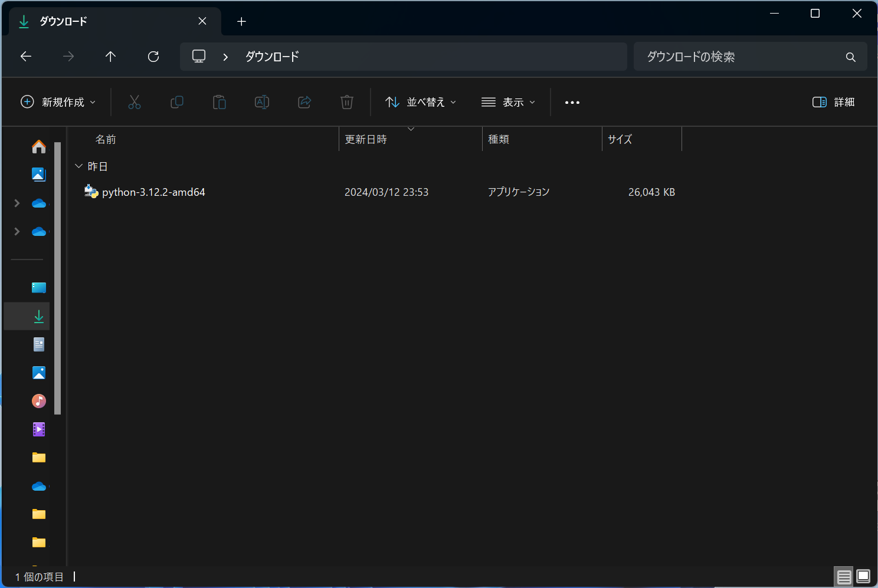Open the 表示 view menu
Viewport: 878px width, 588px height.
508,102
